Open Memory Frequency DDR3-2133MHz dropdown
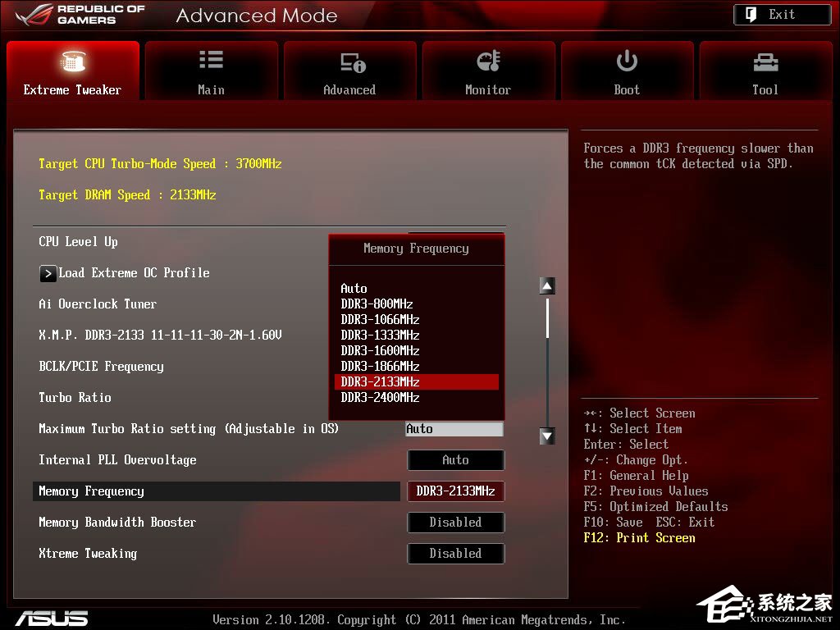 click(x=455, y=491)
